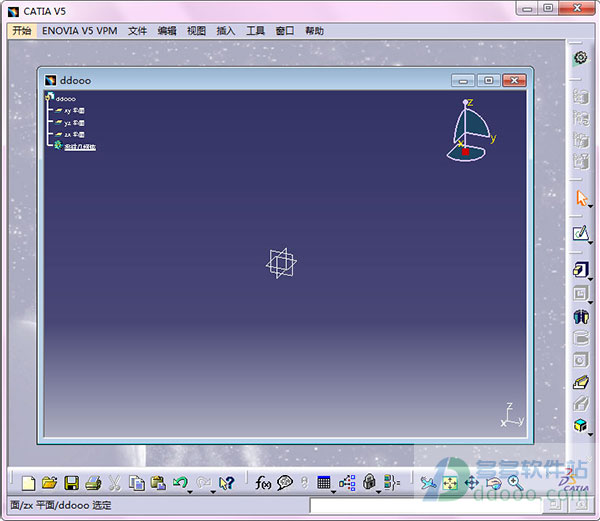Image resolution: width=600 pixels, height=521 pixels.
Task: Expand the Sketcher dropdown arrow
Action: pos(590,243)
